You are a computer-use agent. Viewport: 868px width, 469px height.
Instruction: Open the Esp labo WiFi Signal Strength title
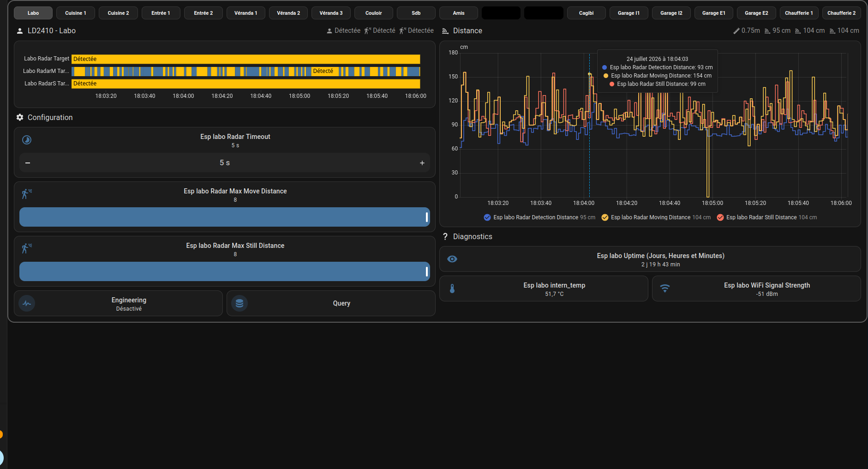click(x=767, y=285)
